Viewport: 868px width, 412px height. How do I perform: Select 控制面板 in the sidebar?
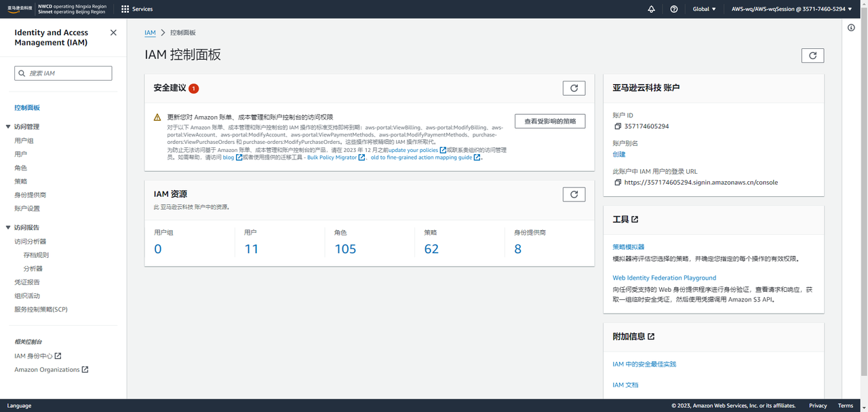click(27, 108)
